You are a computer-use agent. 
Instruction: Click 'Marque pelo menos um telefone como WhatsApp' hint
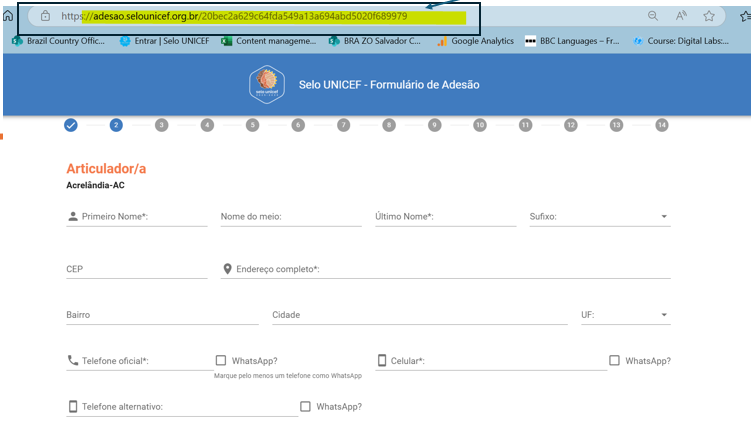288,376
